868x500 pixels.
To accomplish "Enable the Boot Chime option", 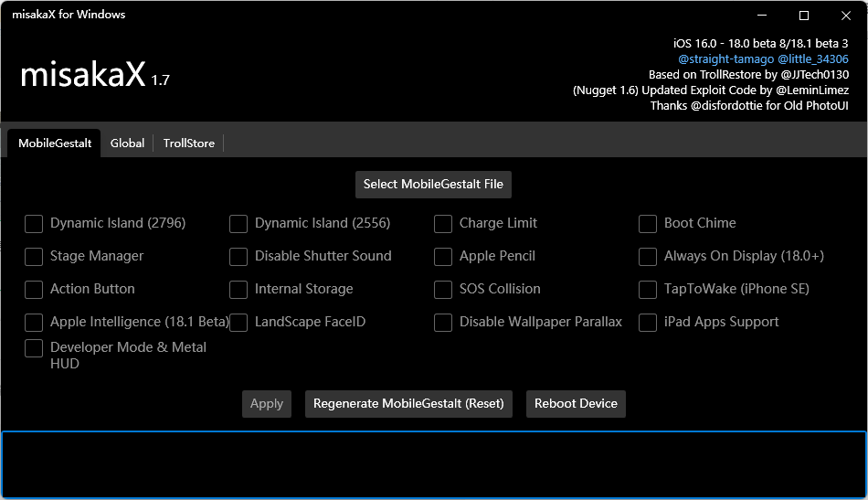I will (648, 224).
